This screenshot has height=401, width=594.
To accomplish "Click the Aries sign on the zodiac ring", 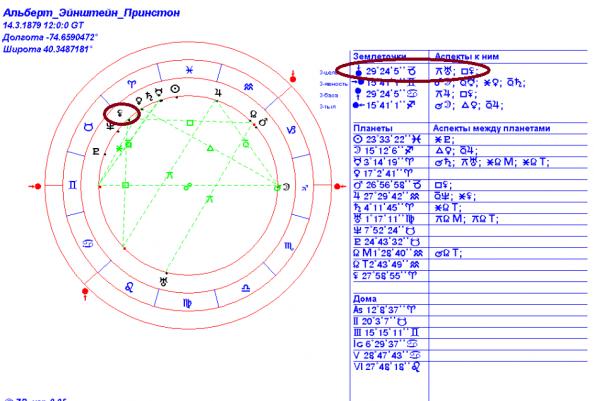I will 131,84.
